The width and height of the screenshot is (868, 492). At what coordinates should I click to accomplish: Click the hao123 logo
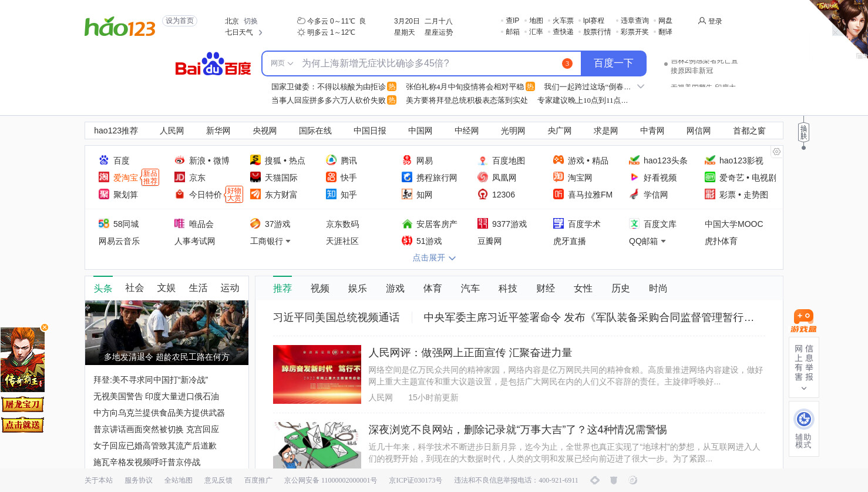click(x=120, y=26)
